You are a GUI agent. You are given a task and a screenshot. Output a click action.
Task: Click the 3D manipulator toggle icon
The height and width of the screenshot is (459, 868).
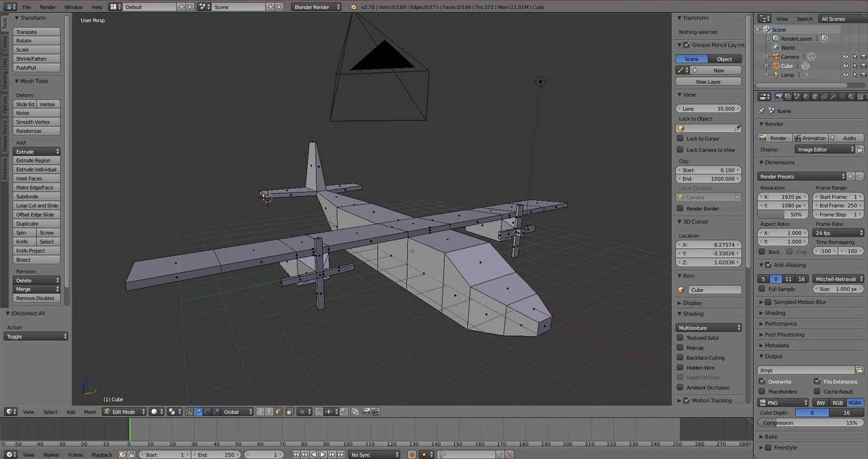click(x=189, y=412)
